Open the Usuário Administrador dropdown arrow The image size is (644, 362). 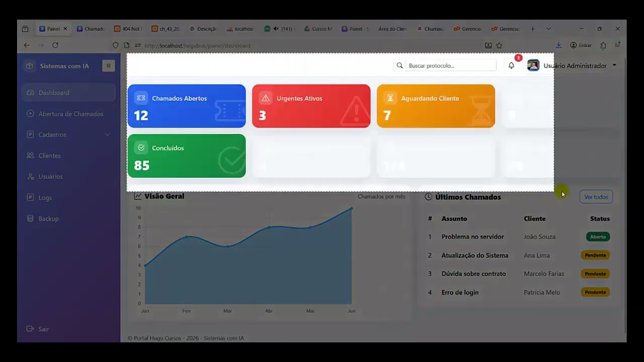[x=614, y=66]
